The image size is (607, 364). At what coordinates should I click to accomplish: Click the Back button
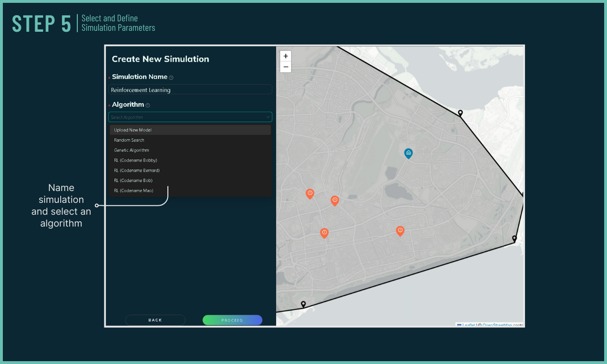(155, 320)
